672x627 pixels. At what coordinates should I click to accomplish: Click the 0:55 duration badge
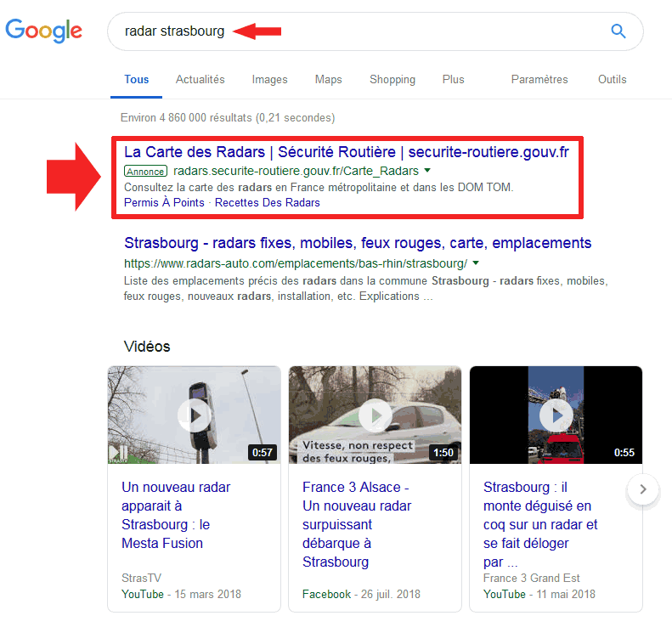[x=624, y=453]
